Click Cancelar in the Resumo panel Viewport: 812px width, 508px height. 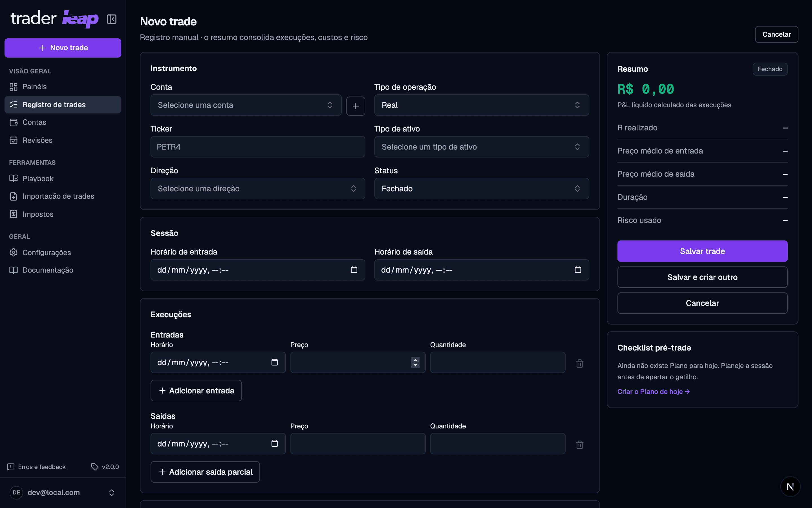point(702,303)
